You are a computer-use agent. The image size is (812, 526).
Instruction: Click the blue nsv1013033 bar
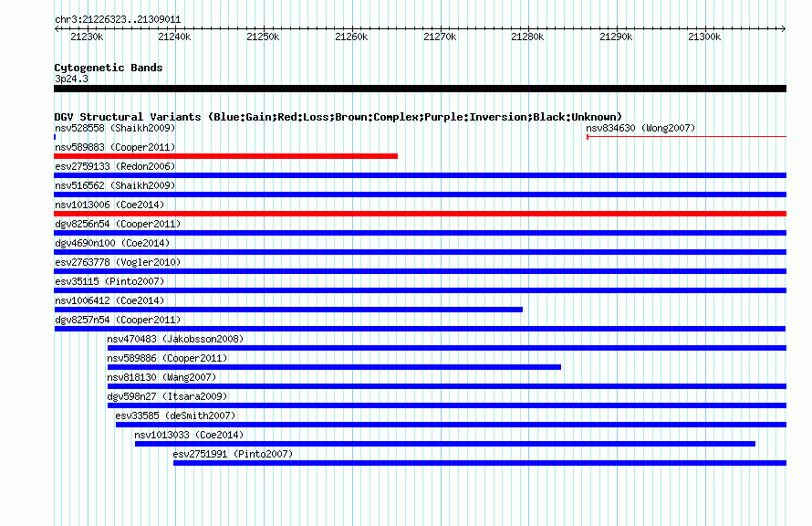coord(445,444)
